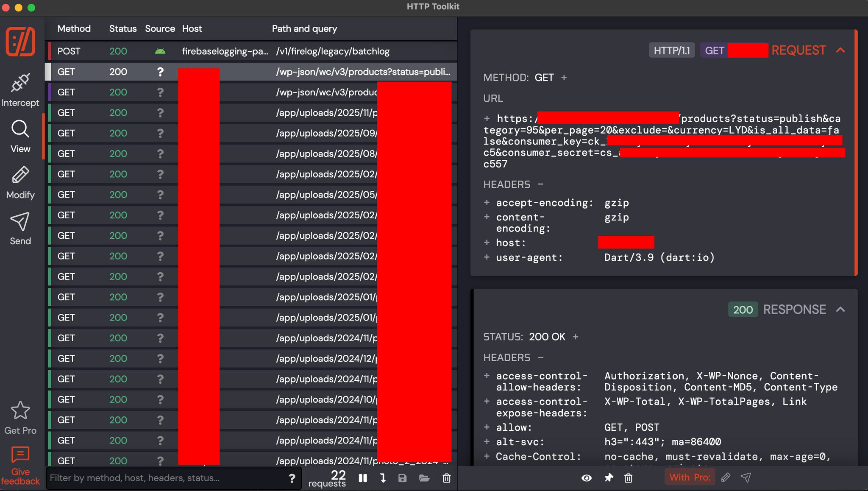Collapse the RESPONSE card

(840, 310)
